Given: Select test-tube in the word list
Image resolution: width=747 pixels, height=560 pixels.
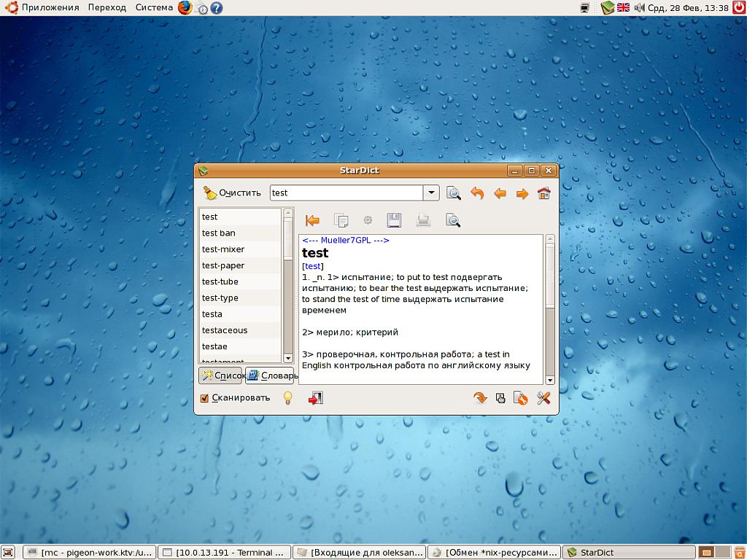Looking at the screenshot, I should (220, 281).
